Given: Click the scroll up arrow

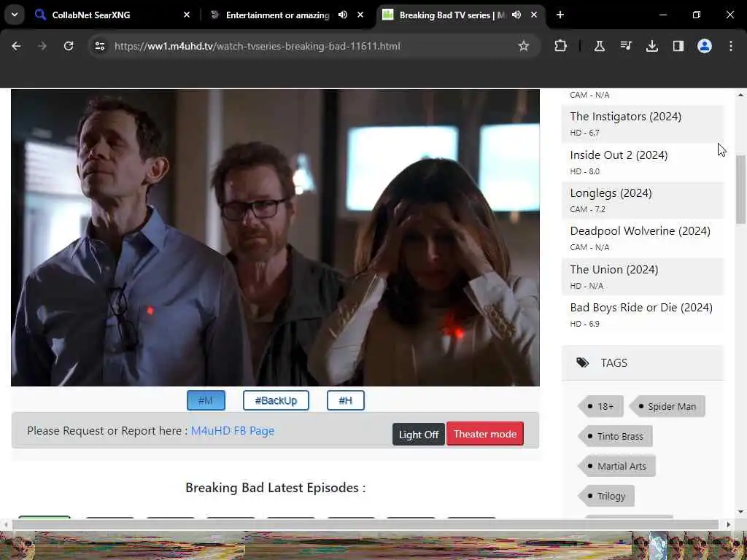Looking at the screenshot, I should (x=740, y=96).
